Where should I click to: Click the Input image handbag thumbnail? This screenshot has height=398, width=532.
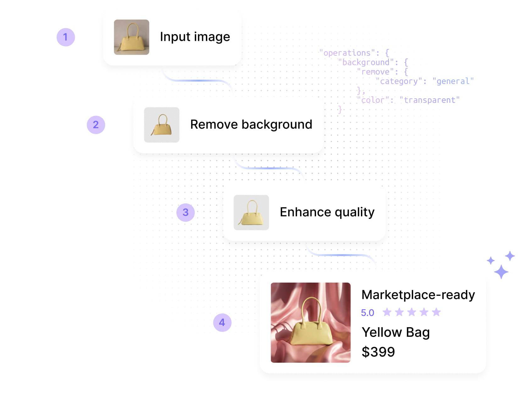tap(131, 37)
